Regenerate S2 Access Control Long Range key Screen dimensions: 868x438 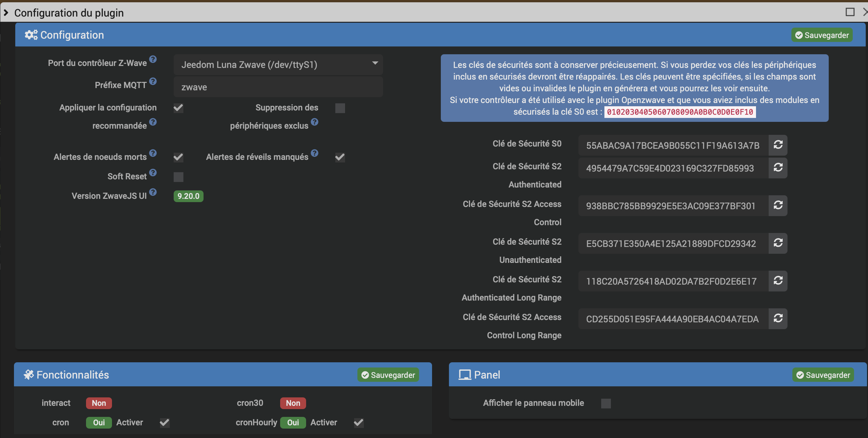(x=778, y=319)
